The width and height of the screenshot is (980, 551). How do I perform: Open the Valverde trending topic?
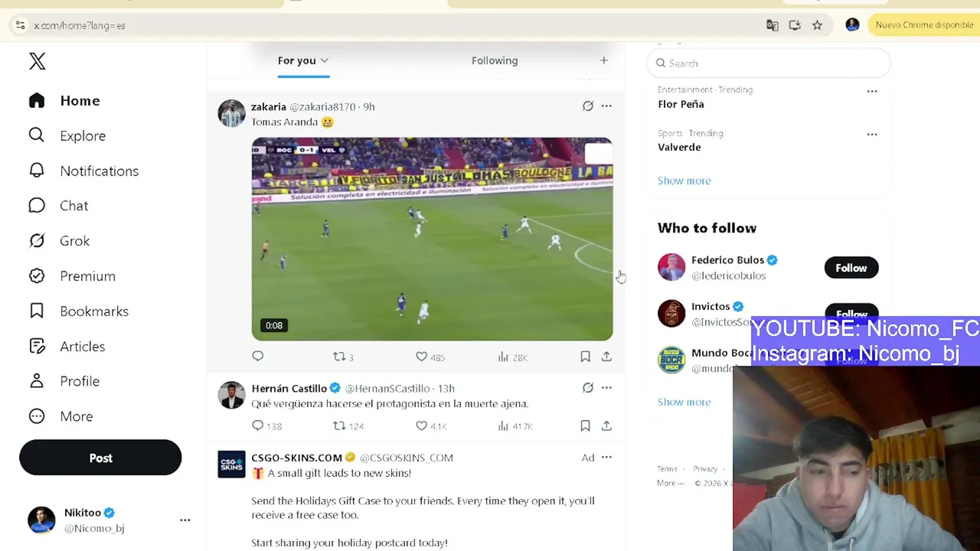679,147
